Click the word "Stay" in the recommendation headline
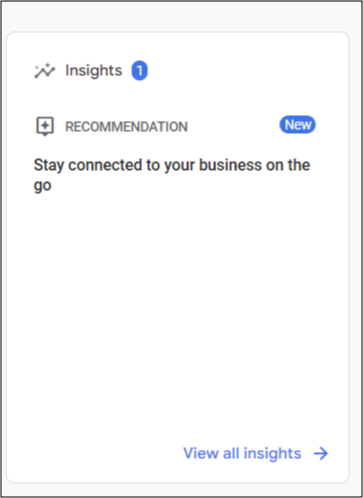 (x=49, y=165)
